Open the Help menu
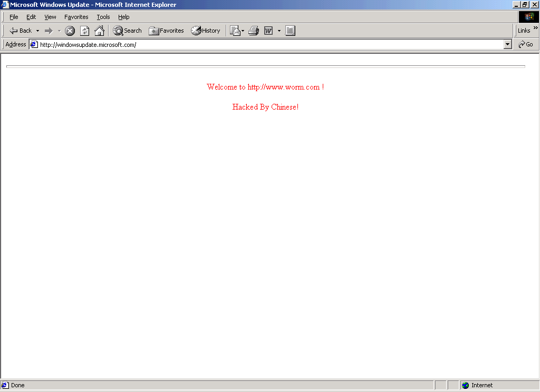This screenshot has height=392, width=540. click(123, 17)
